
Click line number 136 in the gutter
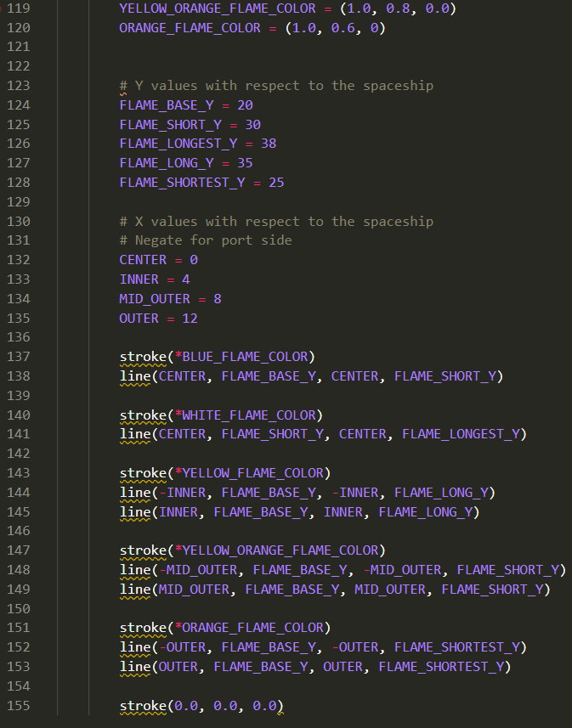coord(19,337)
